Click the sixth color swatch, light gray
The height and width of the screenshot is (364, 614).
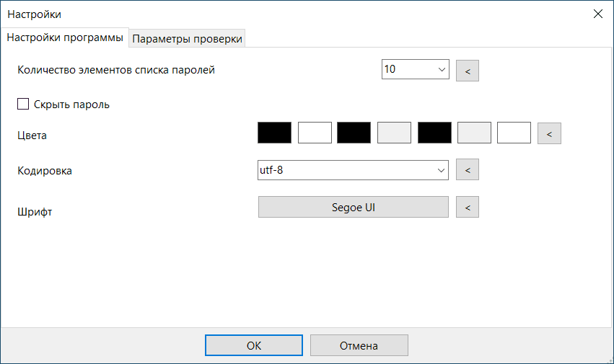(474, 133)
